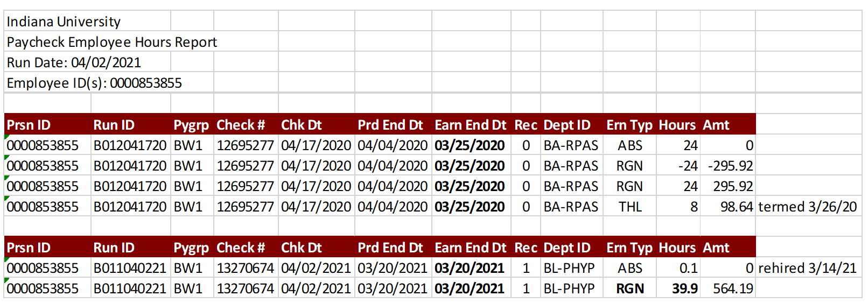The image size is (868, 303).
Task: Select the second table's Check # header
Action: (x=246, y=248)
